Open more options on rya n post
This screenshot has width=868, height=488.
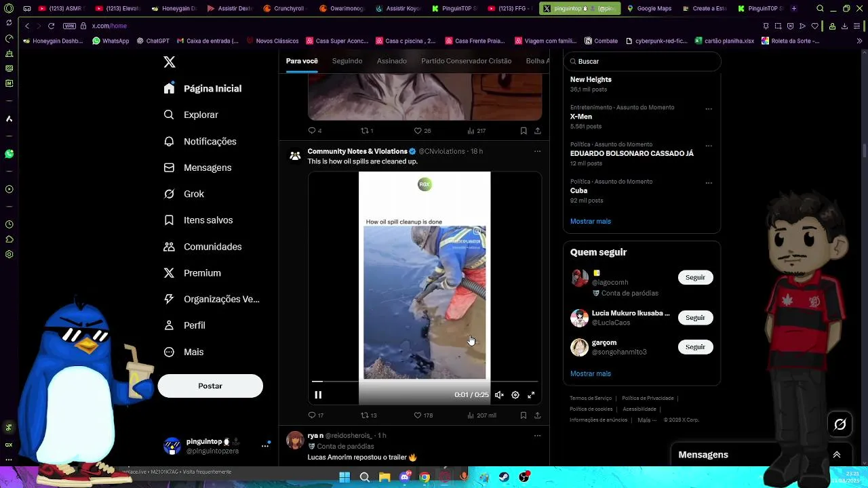537,435
